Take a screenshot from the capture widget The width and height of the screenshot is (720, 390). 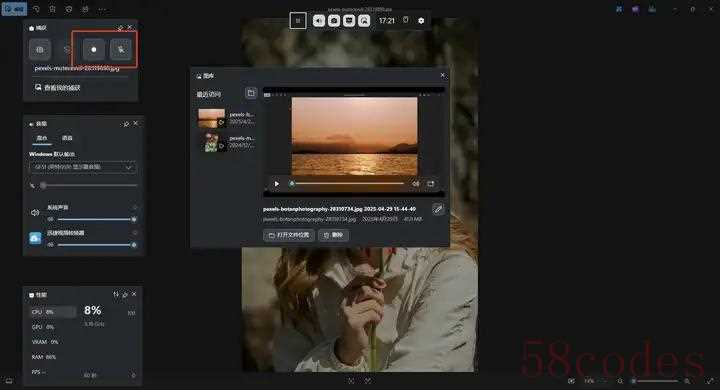click(x=40, y=49)
